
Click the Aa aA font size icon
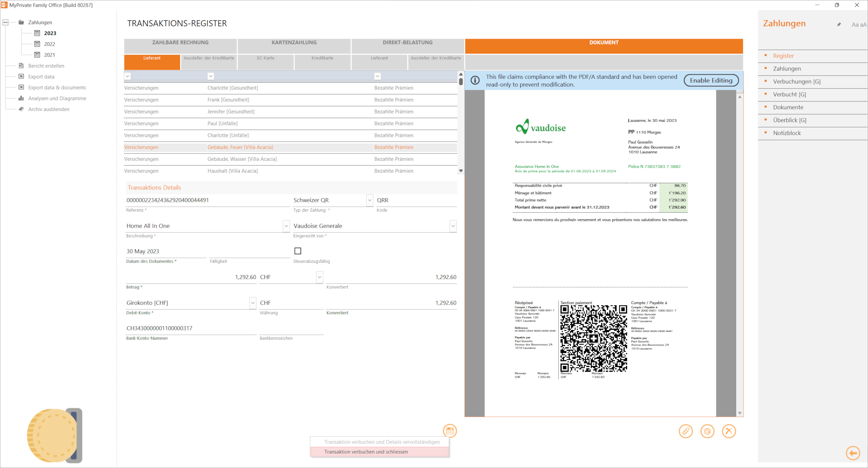coord(859,25)
